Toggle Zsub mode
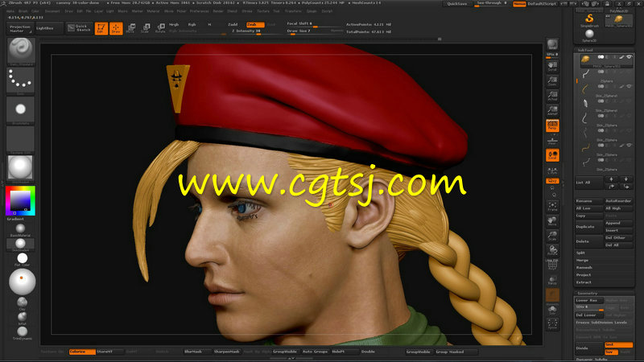This screenshot has width=644, height=362. 254,25
